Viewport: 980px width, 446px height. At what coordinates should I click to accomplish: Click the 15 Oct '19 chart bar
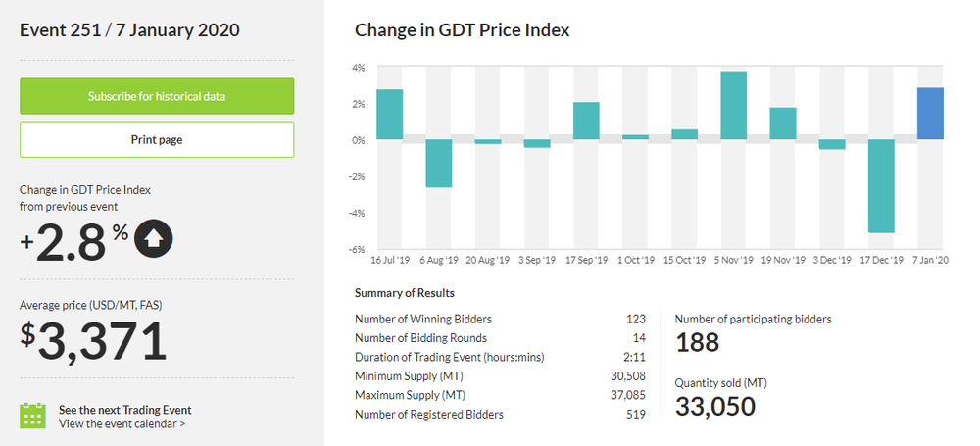coord(684,134)
